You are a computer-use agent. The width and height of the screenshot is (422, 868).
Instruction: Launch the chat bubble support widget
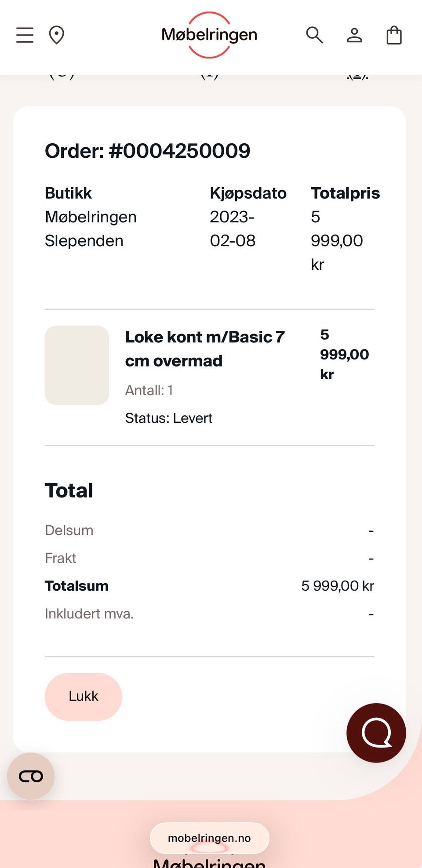click(376, 733)
